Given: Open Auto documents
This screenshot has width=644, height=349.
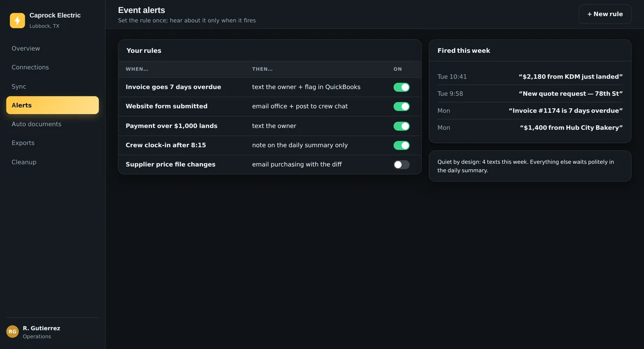Looking at the screenshot, I should (x=52, y=124).
